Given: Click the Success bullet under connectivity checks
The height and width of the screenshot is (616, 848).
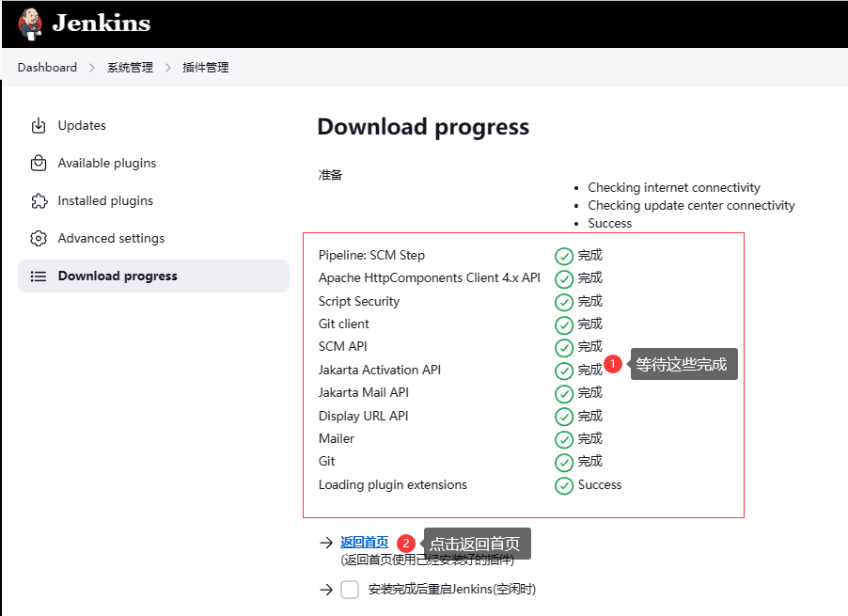Looking at the screenshot, I should pos(609,223).
